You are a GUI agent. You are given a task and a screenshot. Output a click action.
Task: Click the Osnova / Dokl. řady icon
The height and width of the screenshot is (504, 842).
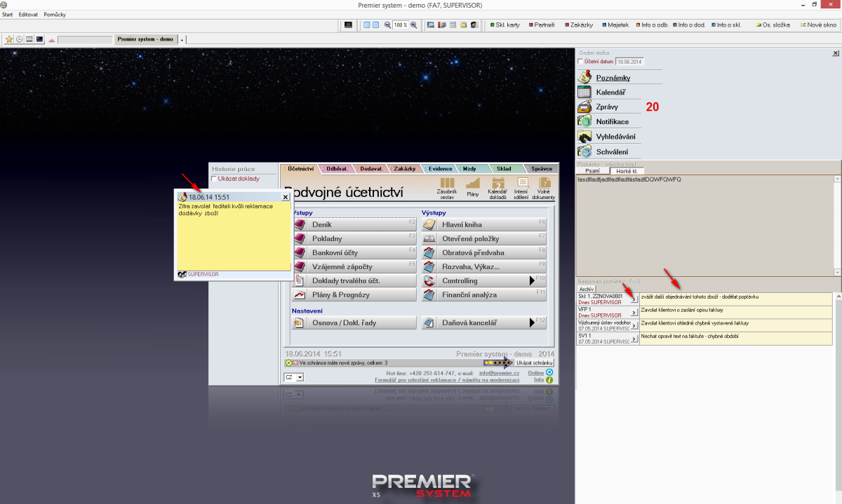pyautogui.click(x=300, y=323)
